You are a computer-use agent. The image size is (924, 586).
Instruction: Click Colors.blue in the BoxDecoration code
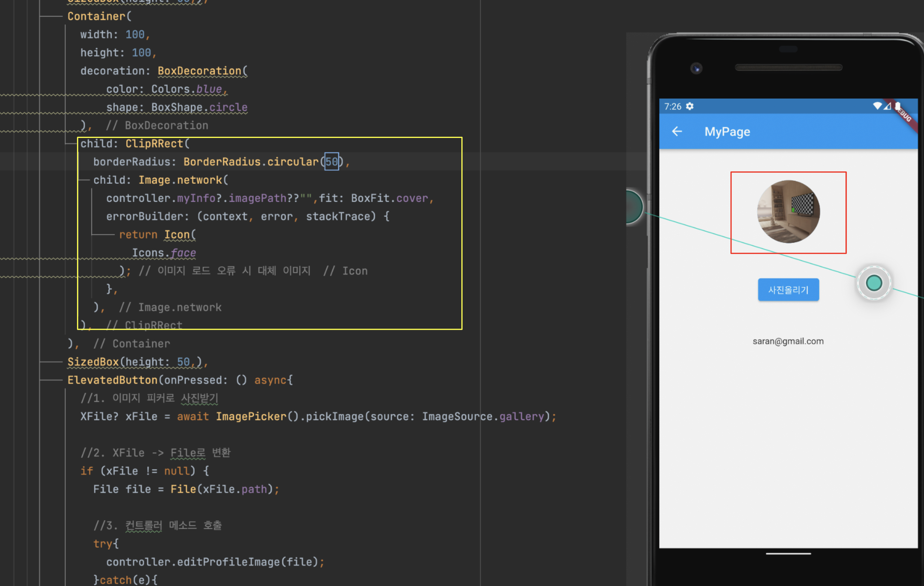pos(187,89)
